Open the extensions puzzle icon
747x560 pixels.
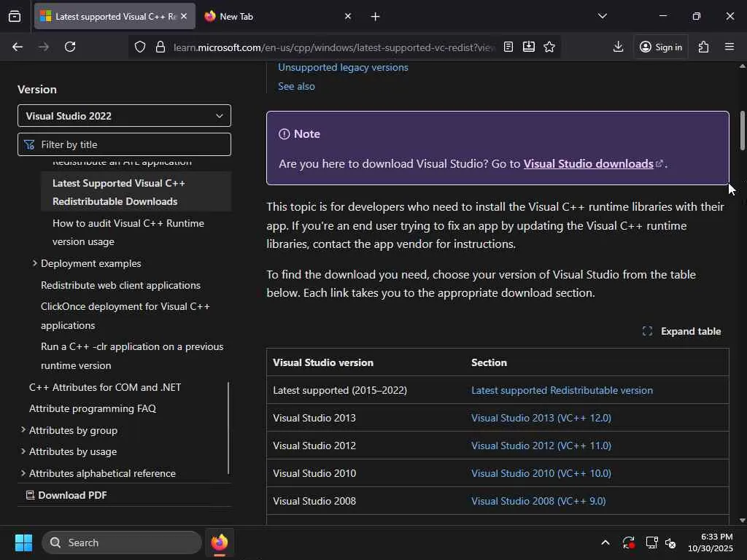click(703, 47)
